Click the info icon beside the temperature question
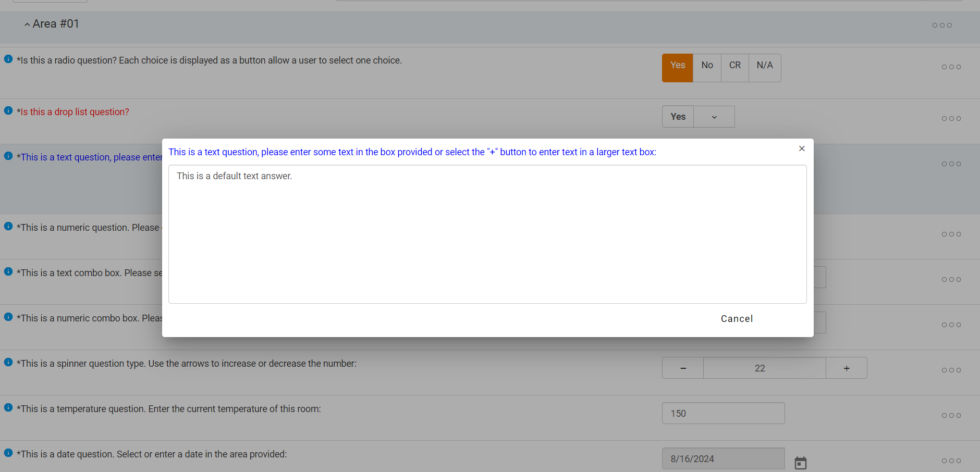980x472 pixels. (x=8, y=407)
